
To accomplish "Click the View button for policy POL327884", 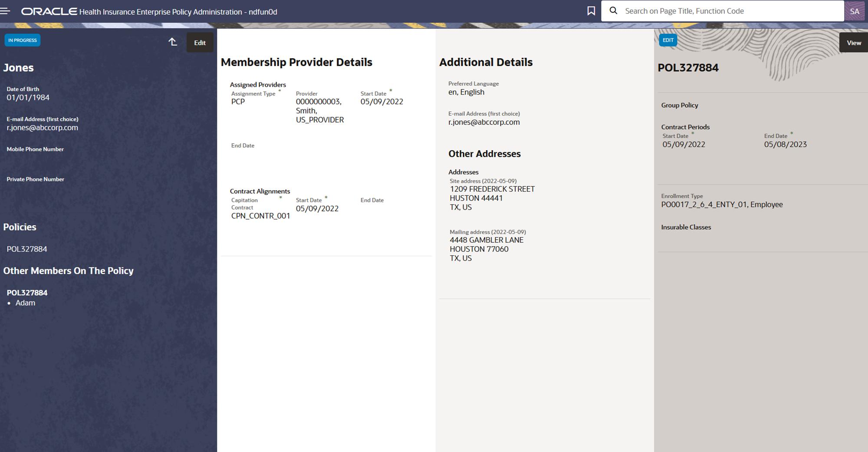I will [853, 43].
